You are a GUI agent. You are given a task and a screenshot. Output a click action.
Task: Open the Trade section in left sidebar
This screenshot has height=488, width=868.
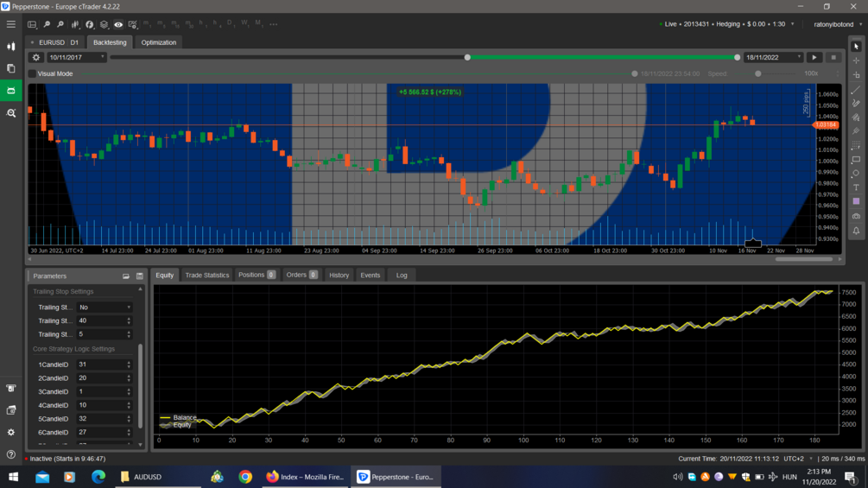click(10, 47)
